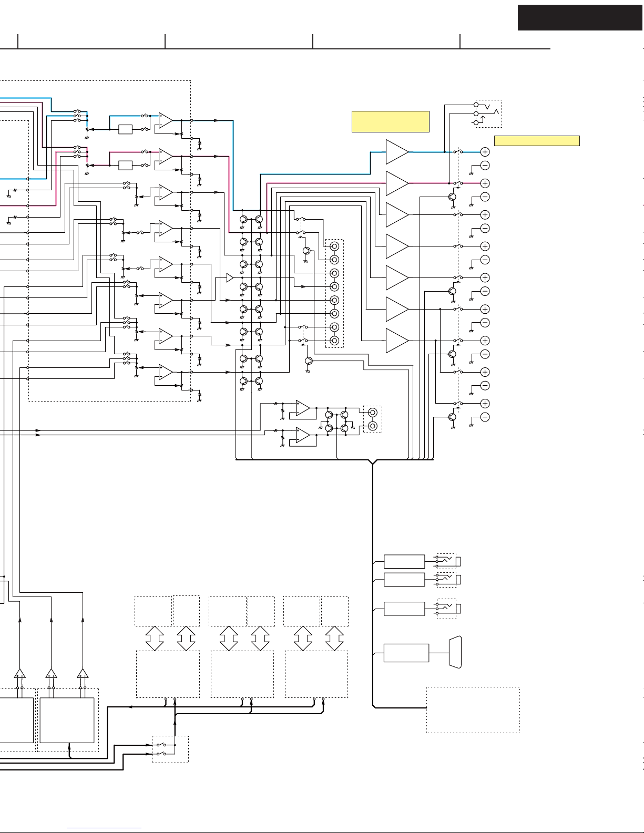Click the large dotted empty box at the end of the thick bus

[473, 709]
